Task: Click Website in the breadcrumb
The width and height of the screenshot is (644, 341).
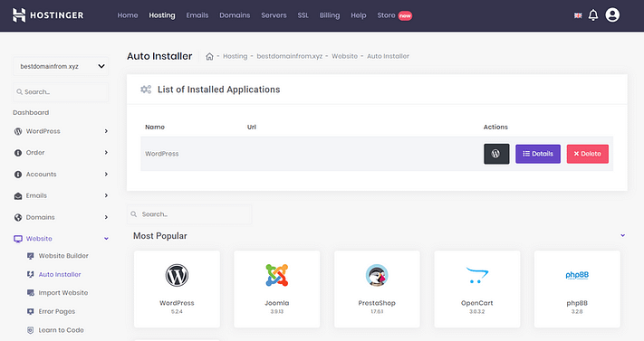Action: pos(344,56)
